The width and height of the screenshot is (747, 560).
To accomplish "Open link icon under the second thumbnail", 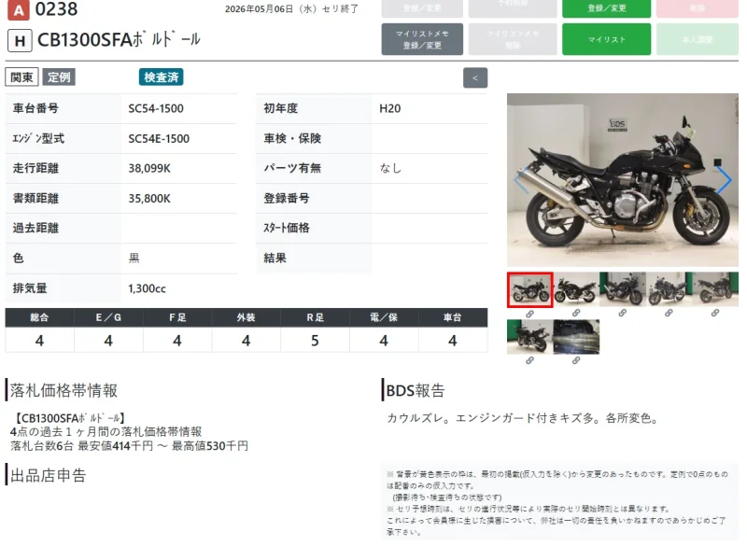I will [576, 314].
